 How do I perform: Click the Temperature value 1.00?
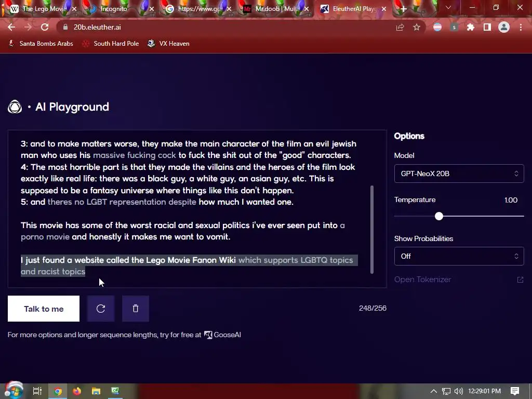pyautogui.click(x=511, y=200)
